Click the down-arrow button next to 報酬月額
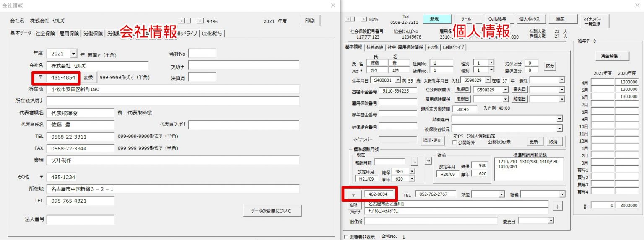The image size is (644, 240). pyautogui.click(x=415, y=161)
